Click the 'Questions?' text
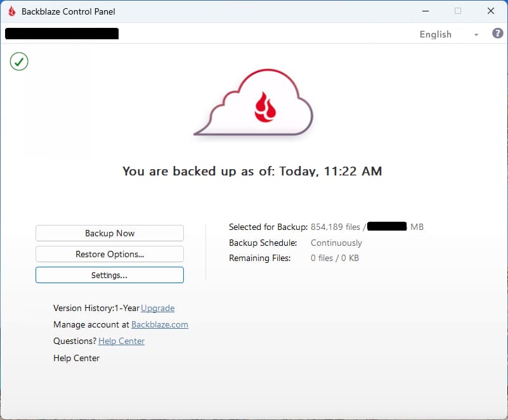Viewport: 508px width, 420px height. tap(75, 341)
